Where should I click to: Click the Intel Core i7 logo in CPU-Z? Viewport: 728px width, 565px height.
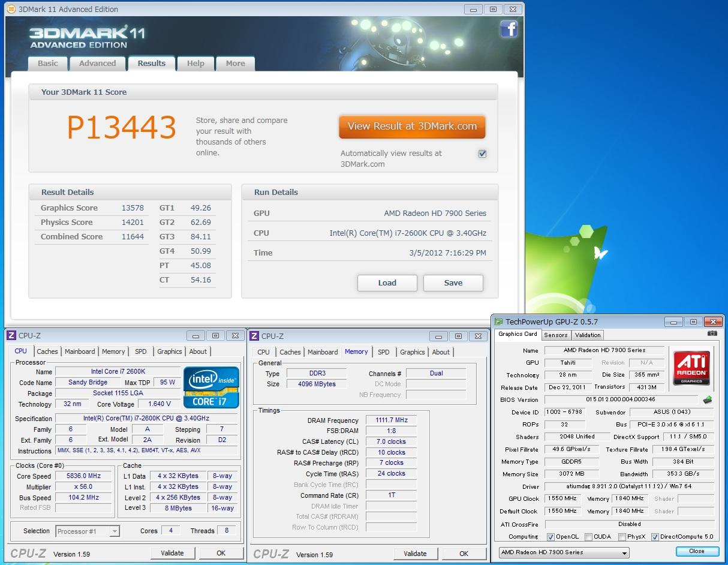tap(211, 387)
